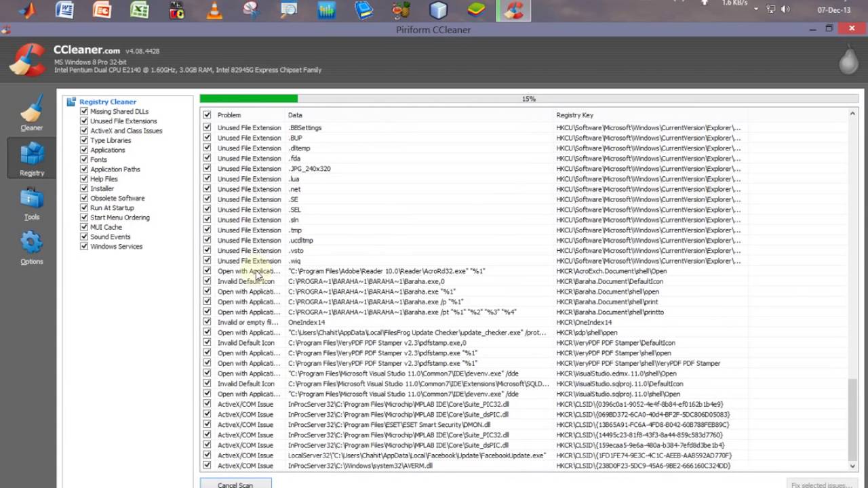Uncheck the OneIndex14 result row

pos(207,323)
